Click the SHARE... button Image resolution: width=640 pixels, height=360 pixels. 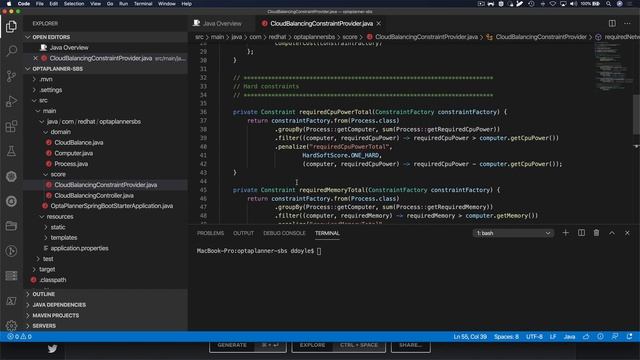point(411,346)
